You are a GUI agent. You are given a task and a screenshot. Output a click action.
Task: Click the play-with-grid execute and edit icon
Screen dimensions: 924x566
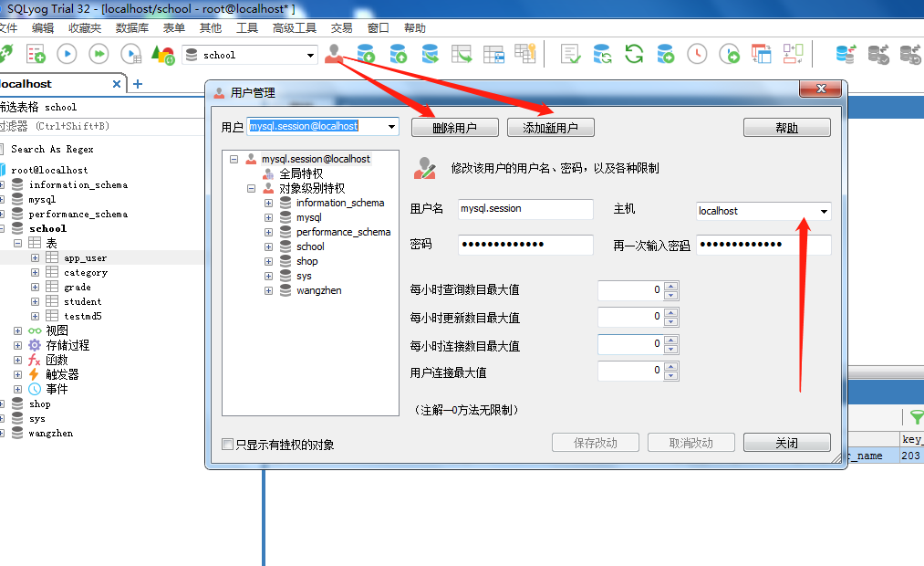point(130,54)
